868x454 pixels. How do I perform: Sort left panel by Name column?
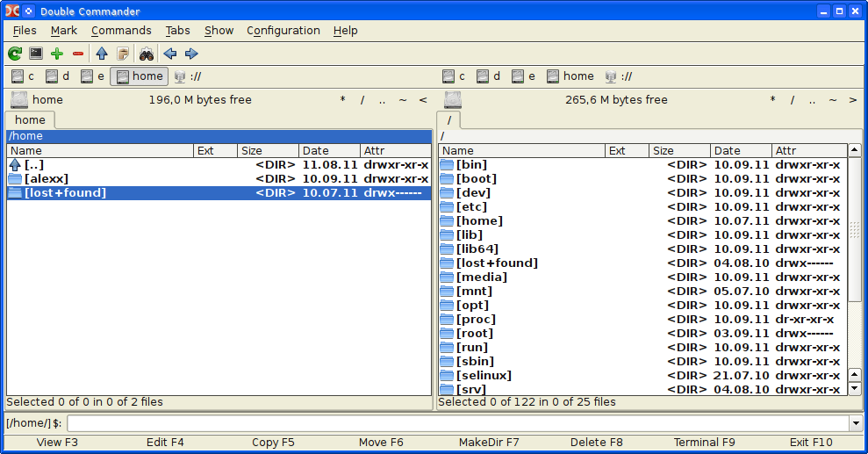point(100,150)
